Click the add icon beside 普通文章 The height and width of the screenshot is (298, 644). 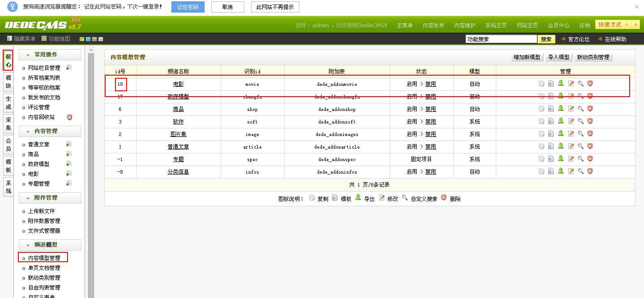(69, 144)
